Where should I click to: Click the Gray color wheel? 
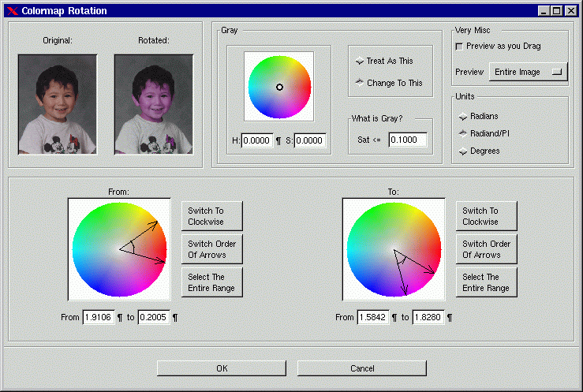pos(278,87)
